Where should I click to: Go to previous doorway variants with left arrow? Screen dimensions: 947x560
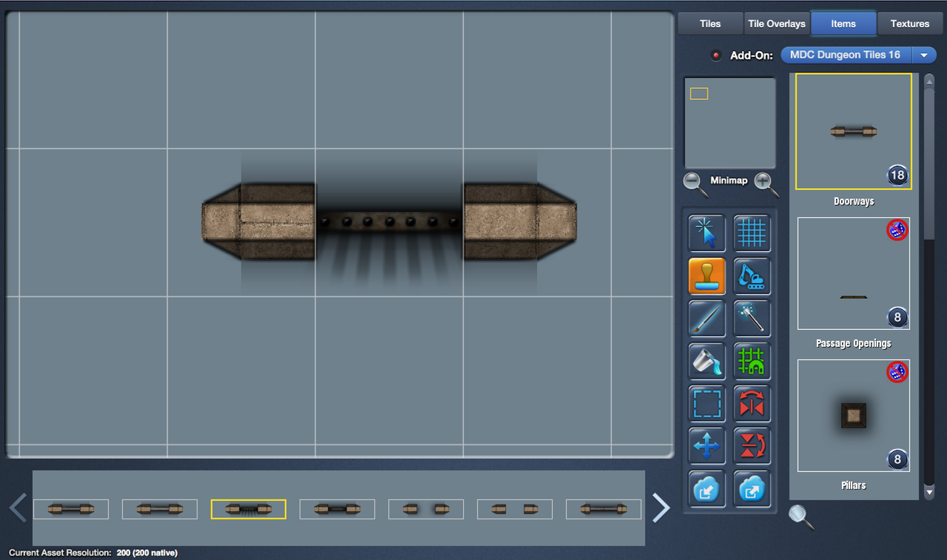tap(18, 508)
